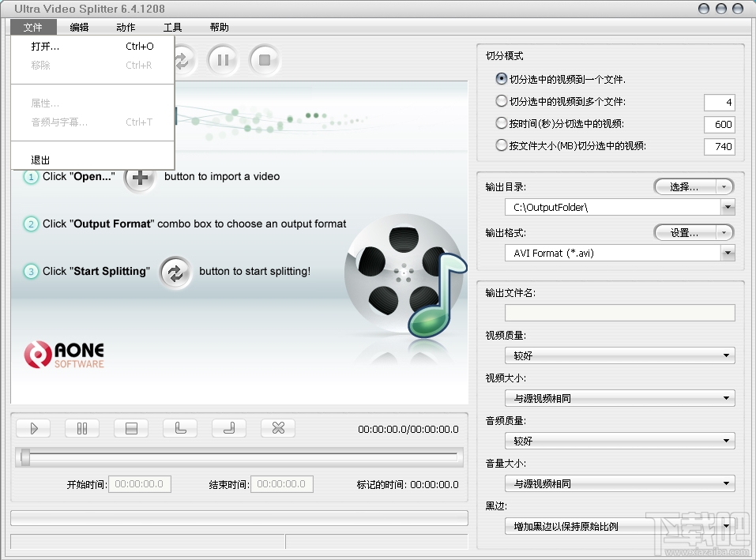This screenshot has width=756, height=560.
Task: Click the Pause icon in the top toolbar
Action: tap(223, 60)
